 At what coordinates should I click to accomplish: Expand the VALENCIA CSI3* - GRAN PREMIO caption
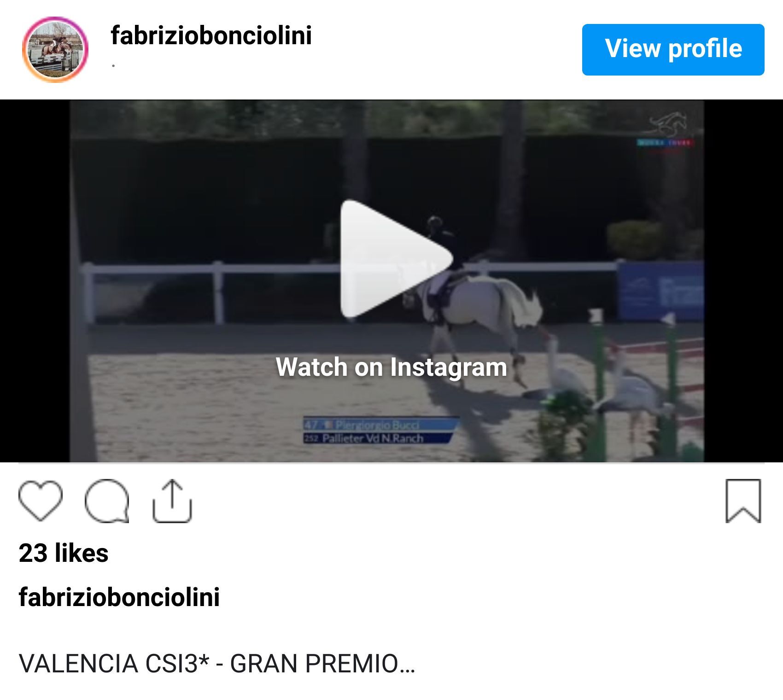tap(216, 664)
